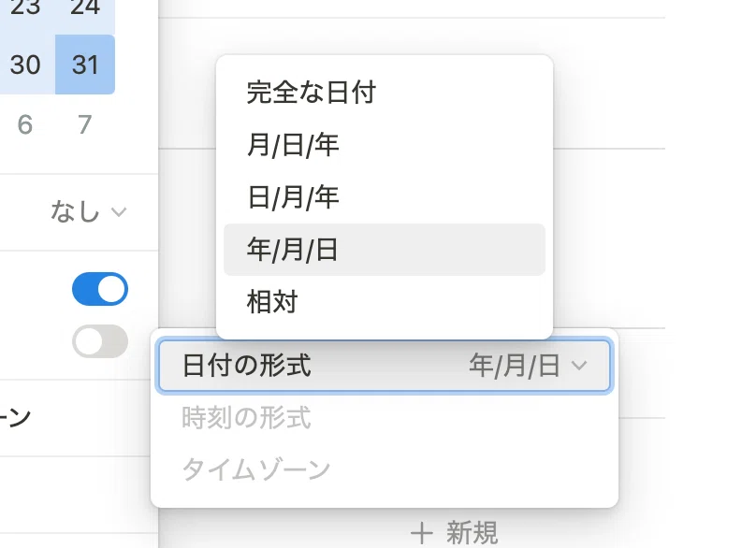Open the 日付の形式 dropdown
This screenshot has width=756, height=548.
coord(385,366)
